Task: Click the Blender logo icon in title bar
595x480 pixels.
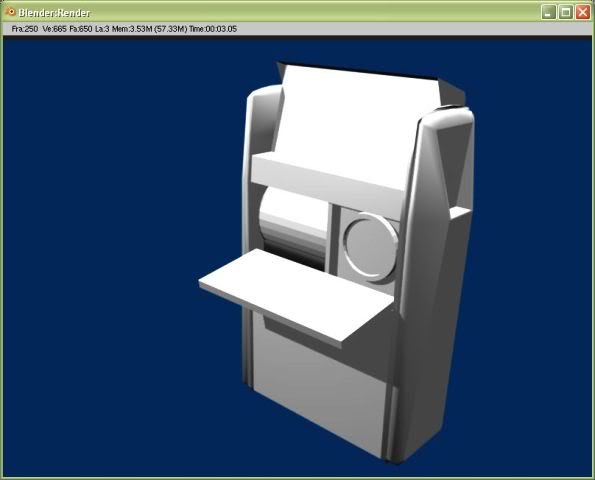Action: [x=11, y=12]
